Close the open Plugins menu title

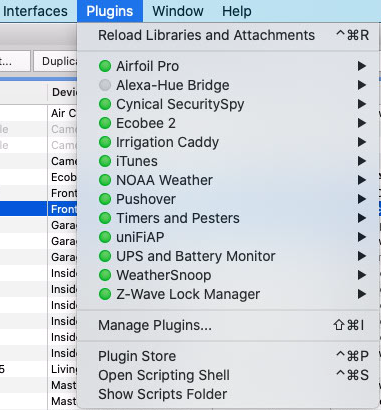110,11
